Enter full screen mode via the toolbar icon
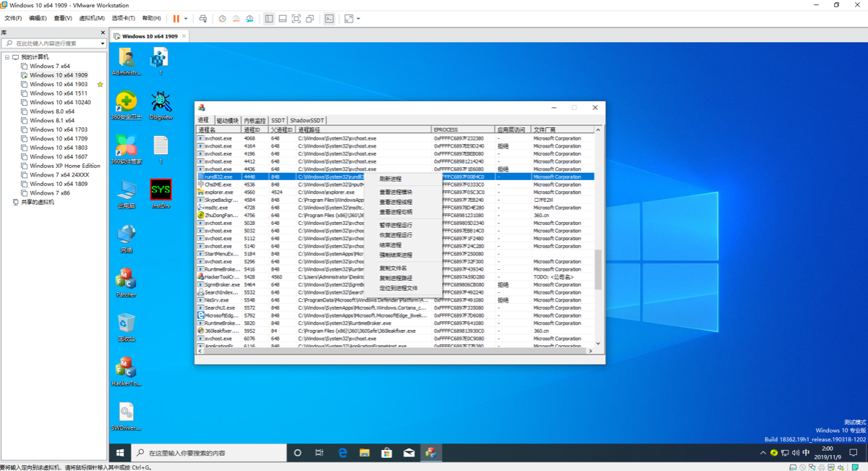This screenshot has width=868, height=471. 297,19
